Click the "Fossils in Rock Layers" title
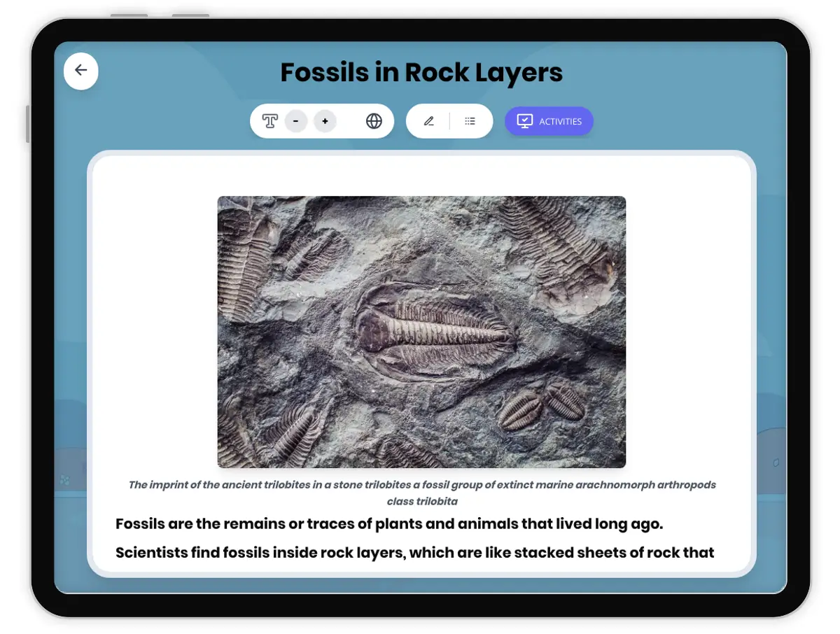 point(421,73)
